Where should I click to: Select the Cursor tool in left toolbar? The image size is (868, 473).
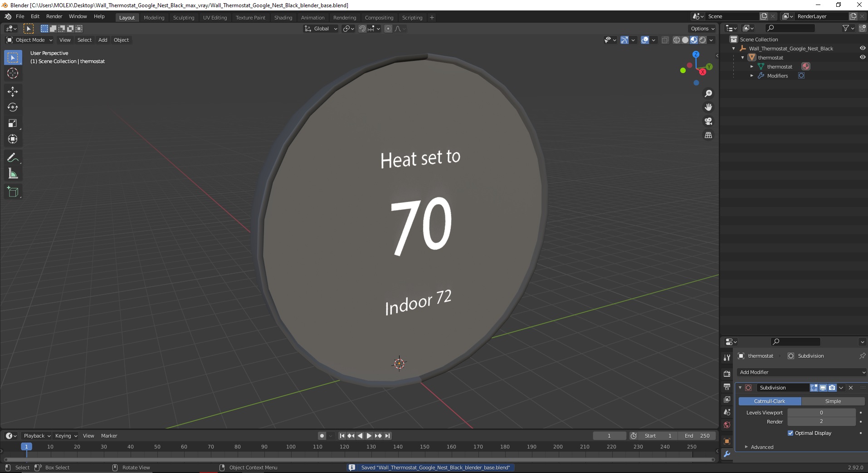pos(13,73)
